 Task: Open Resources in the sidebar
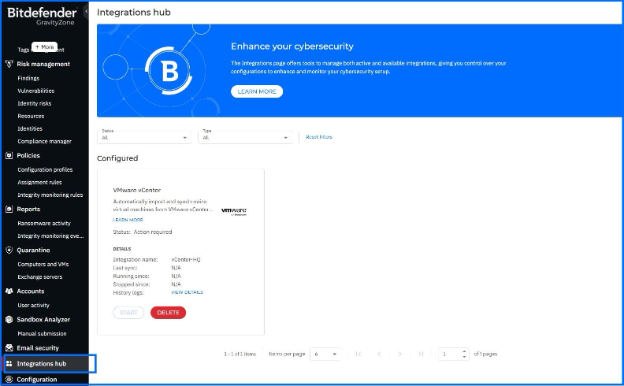(x=31, y=116)
